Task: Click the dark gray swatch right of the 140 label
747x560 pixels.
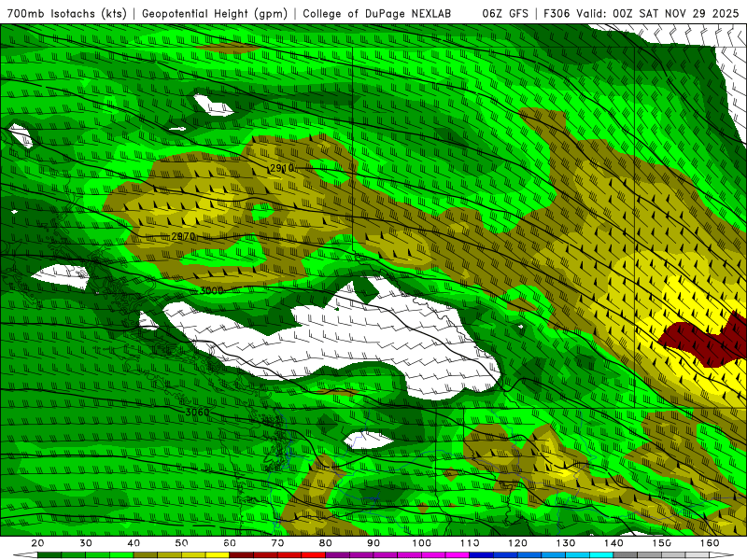Action: click(x=625, y=554)
